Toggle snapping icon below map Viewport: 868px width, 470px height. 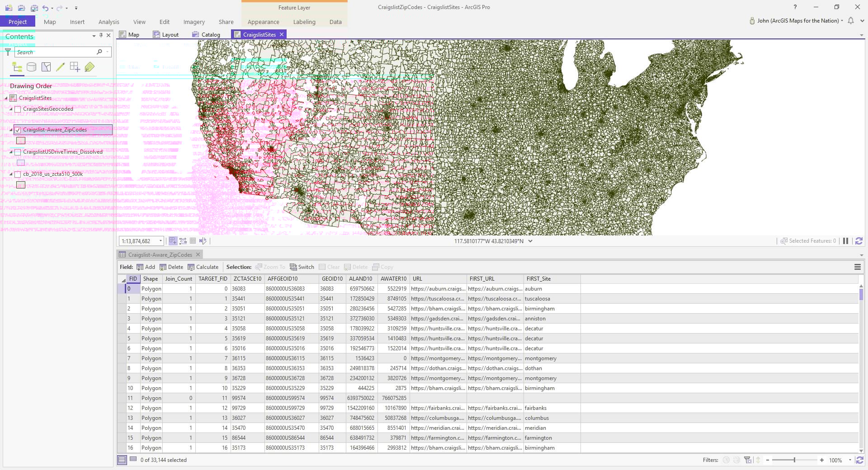(x=173, y=241)
